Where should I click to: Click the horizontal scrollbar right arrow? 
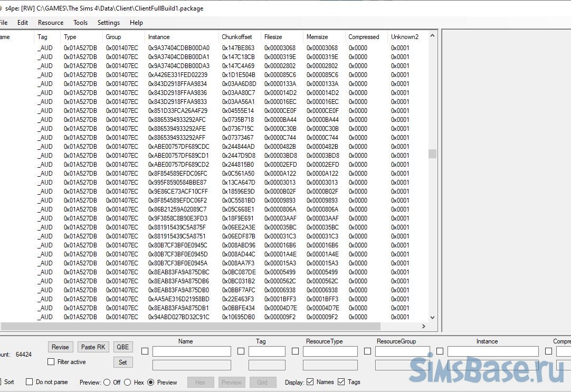coord(424,326)
